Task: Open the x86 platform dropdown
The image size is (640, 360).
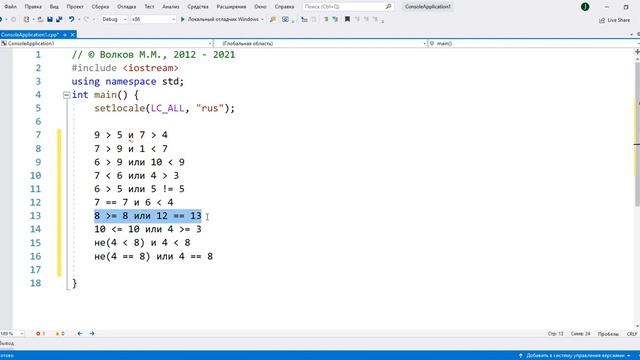Action: pyautogui.click(x=153, y=19)
